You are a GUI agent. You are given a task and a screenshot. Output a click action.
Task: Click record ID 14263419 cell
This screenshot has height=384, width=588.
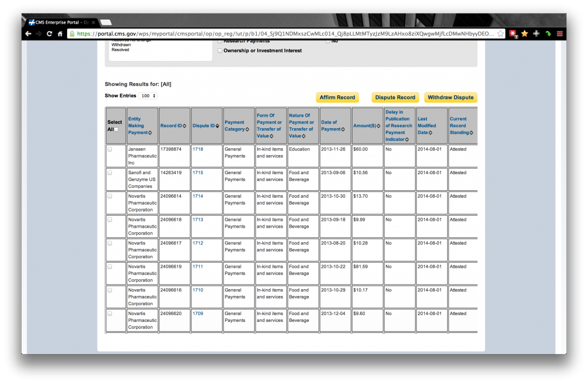[x=175, y=179]
